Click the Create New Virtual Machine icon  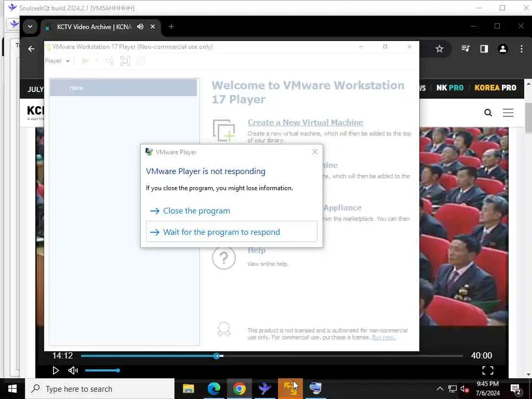pos(224,130)
